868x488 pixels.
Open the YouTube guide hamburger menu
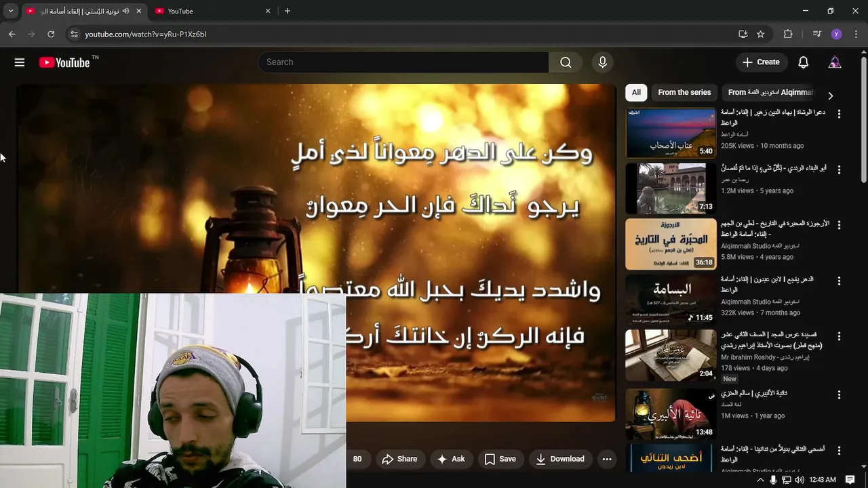click(20, 62)
